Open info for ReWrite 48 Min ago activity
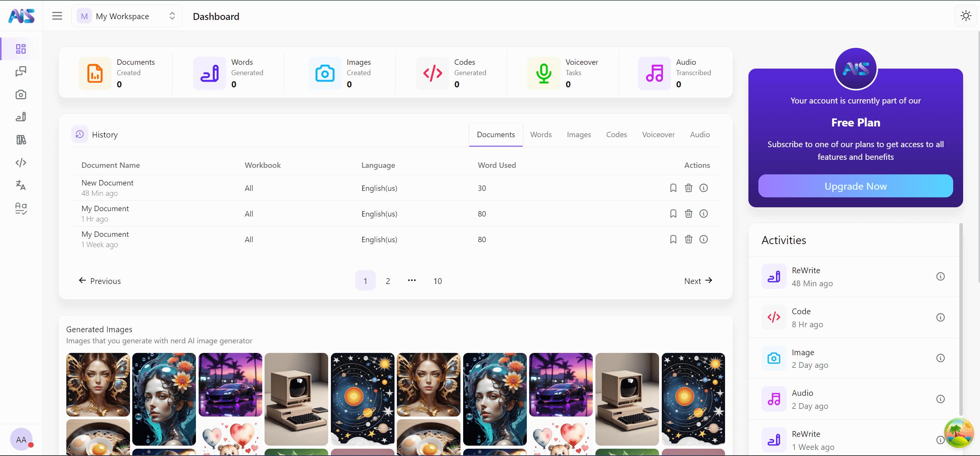This screenshot has height=456, width=980. pyautogui.click(x=941, y=276)
